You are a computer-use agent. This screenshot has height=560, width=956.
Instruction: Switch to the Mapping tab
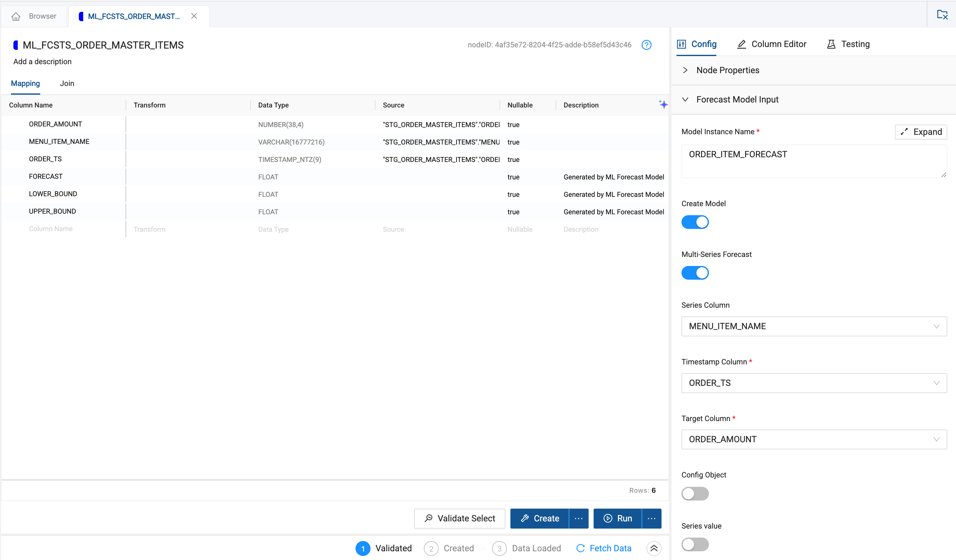tap(26, 83)
